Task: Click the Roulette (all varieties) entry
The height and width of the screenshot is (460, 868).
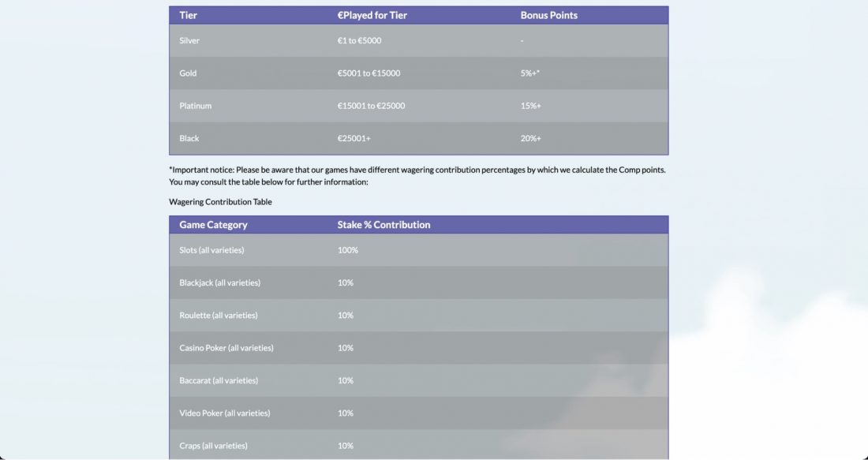Action: tap(218, 316)
